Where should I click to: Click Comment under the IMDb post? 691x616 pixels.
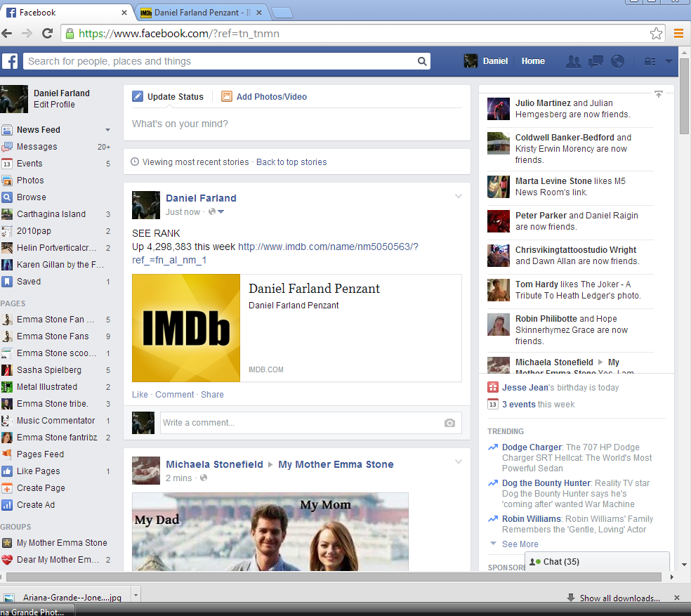pyautogui.click(x=175, y=395)
